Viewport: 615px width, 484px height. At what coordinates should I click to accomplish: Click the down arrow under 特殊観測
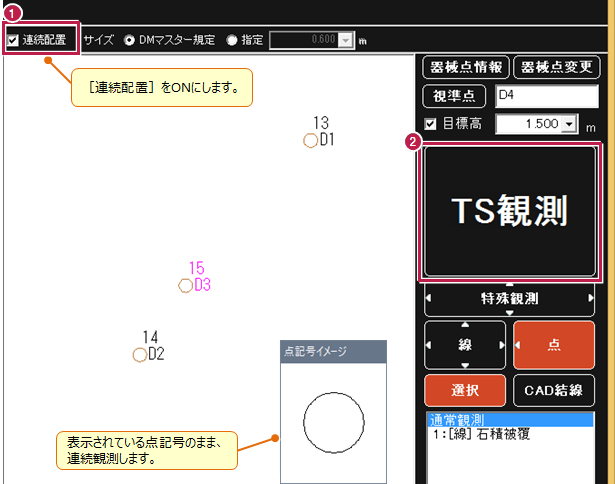pos(509,313)
